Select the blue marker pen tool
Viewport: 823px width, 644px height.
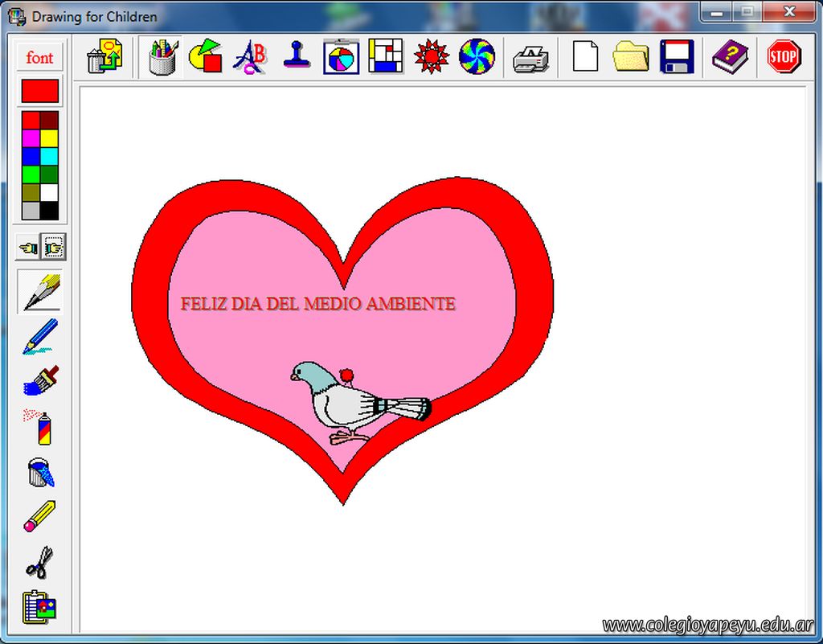(x=39, y=335)
